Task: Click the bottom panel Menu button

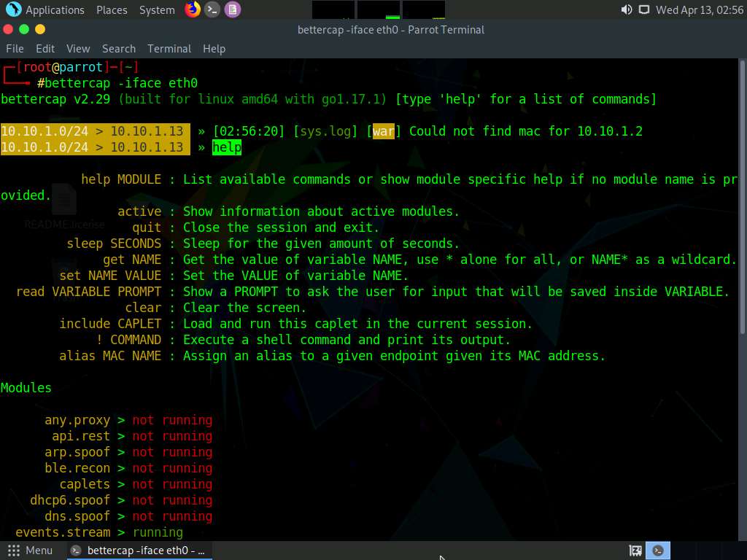Action: (30, 551)
